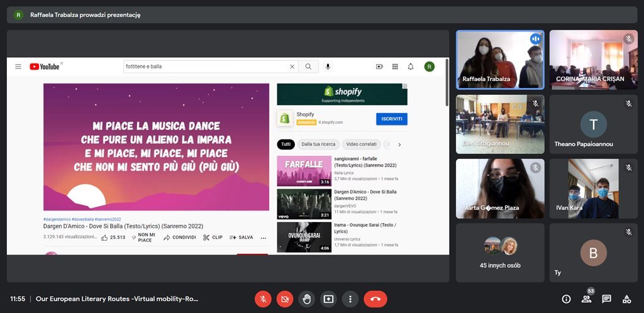Click the lyrics video player
Viewport: 644px width, 313px height.
[156, 147]
